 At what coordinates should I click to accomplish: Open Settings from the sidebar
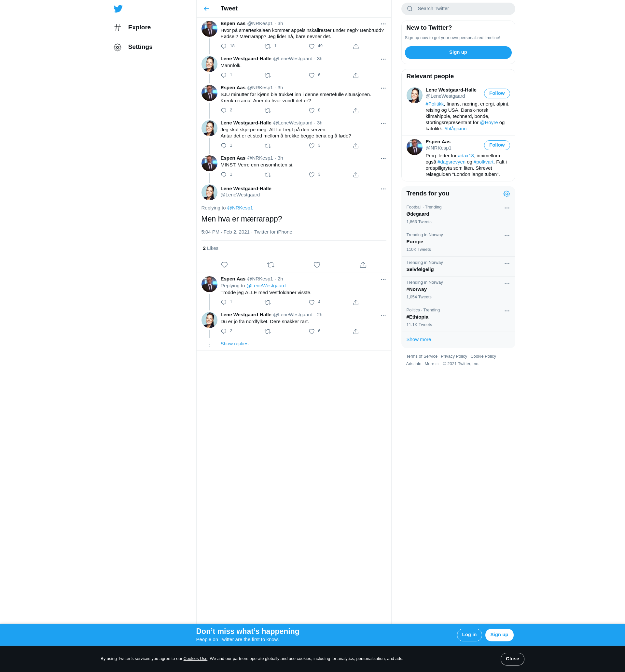coord(133,47)
